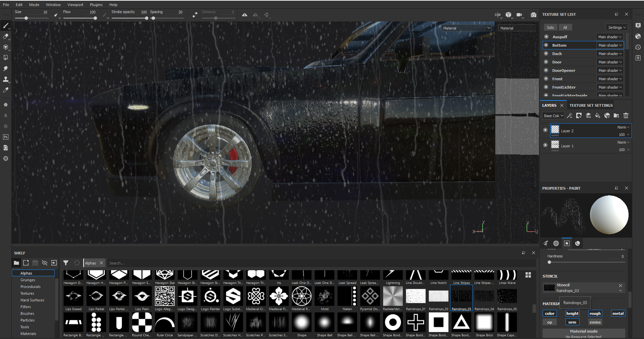This screenshot has height=339, width=644.
Task: Open the Settings dropdown in Texture Set List
Action: [617, 28]
